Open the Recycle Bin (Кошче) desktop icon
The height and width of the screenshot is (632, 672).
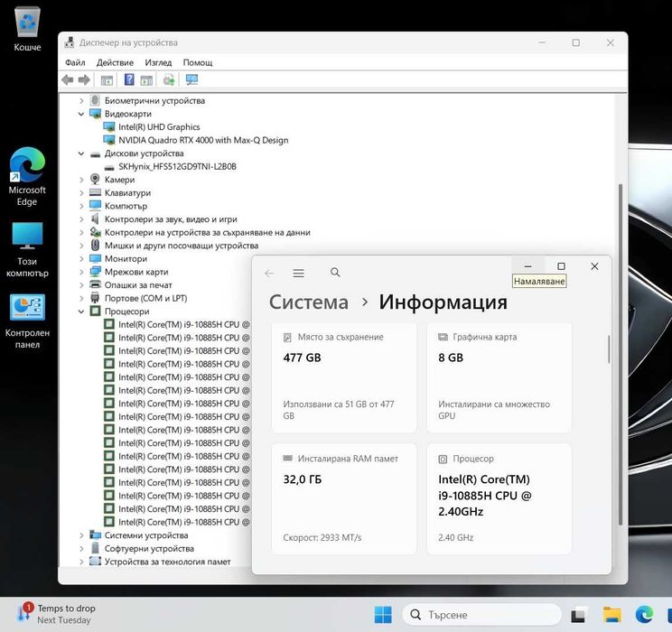27,29
